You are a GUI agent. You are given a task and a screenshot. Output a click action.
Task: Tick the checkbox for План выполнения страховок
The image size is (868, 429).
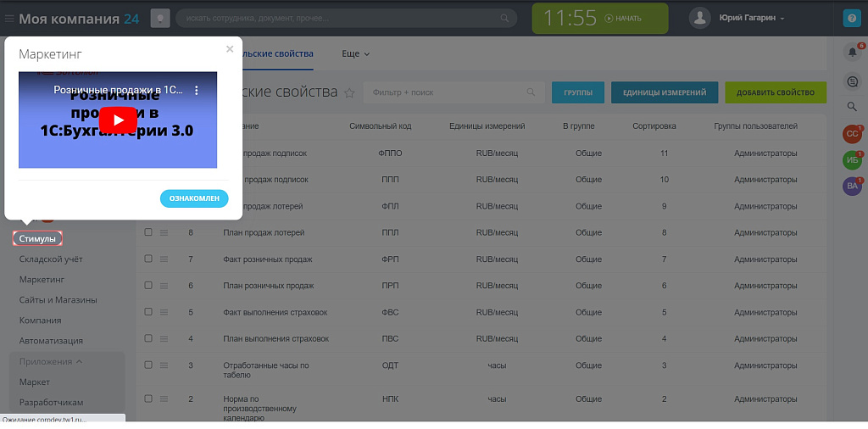[x=148, y=338]
